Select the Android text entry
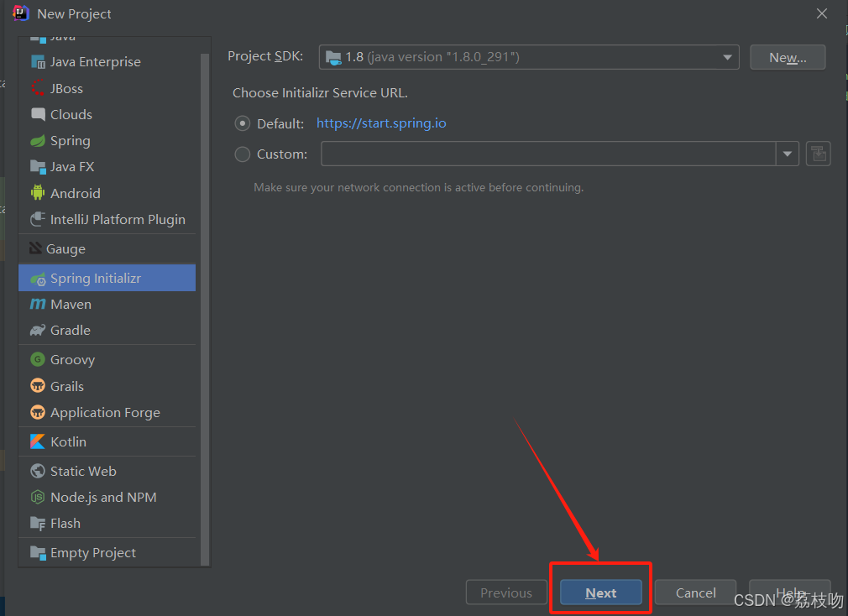This screenshot has width=848, height=616. pyautogui.click(x=76, y=193)
